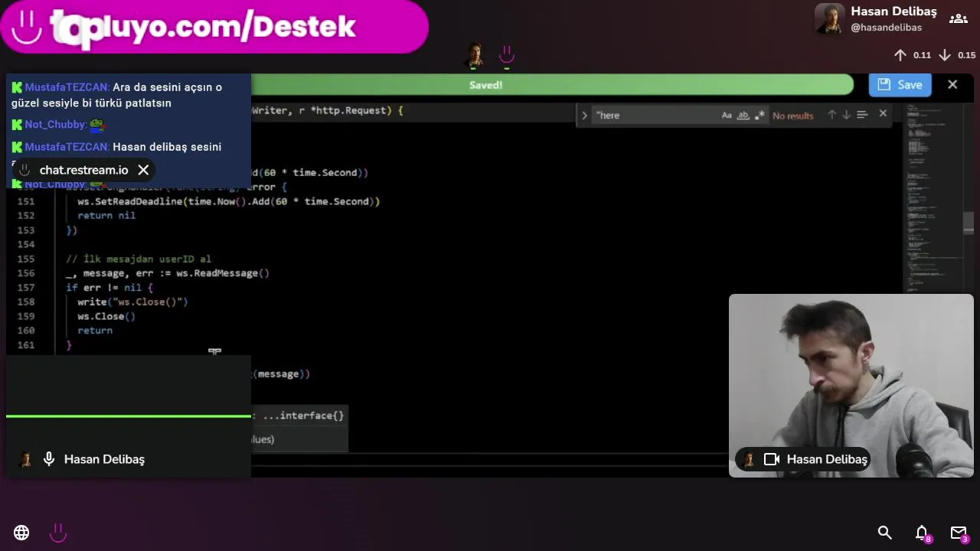Open search magnifier in bottom bar
The height and width of the screenshot is (551, 980).
(885, 533)
